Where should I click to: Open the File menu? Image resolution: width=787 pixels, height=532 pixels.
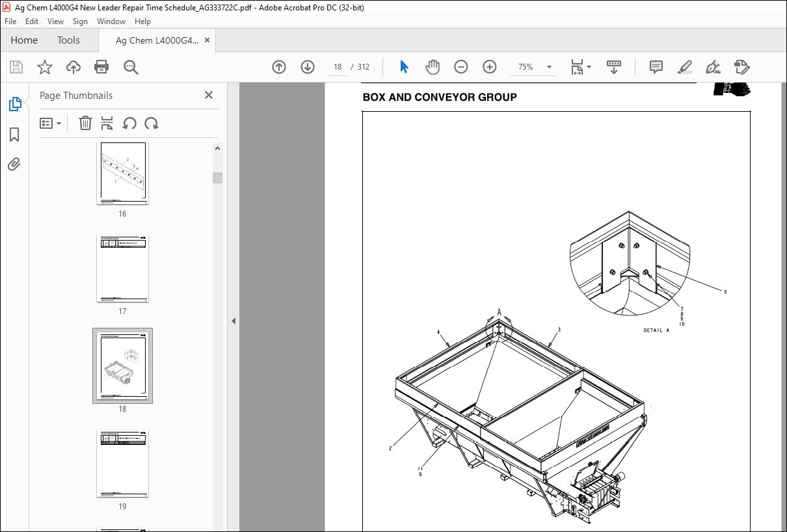[10, 21]
